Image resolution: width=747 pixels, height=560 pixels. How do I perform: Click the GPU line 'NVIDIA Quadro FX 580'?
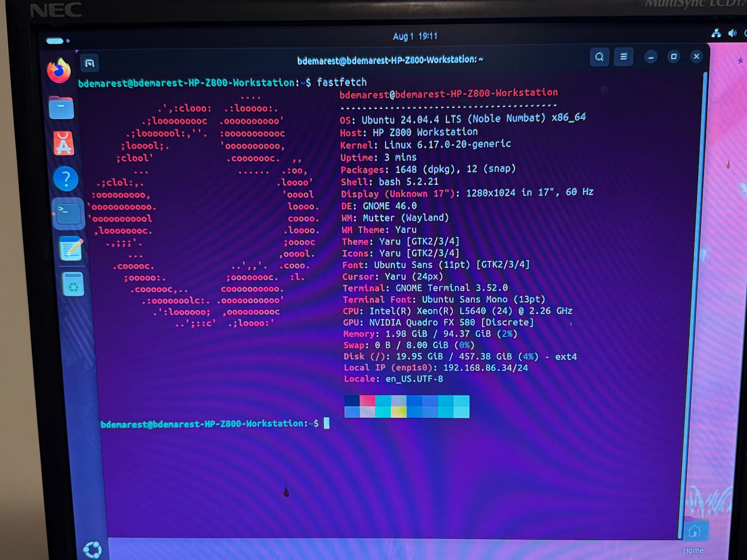click(438, 322)
